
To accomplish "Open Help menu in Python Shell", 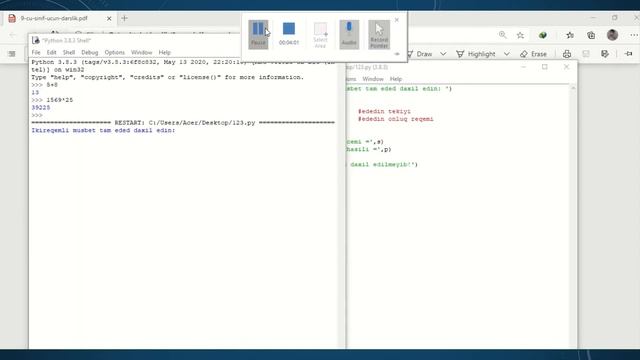I will point(164,52).
